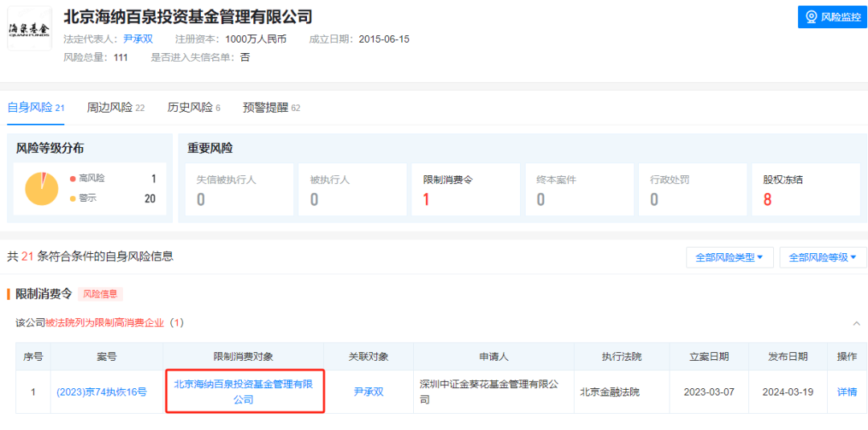Open 股权冻结 risk card

click(x=806, y=189)
